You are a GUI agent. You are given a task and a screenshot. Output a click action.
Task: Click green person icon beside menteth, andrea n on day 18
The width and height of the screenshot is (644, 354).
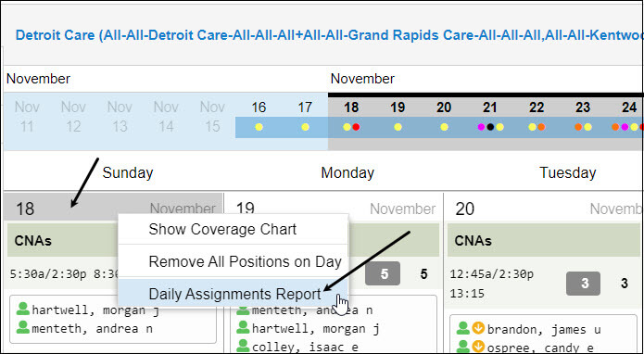[23, 327]
